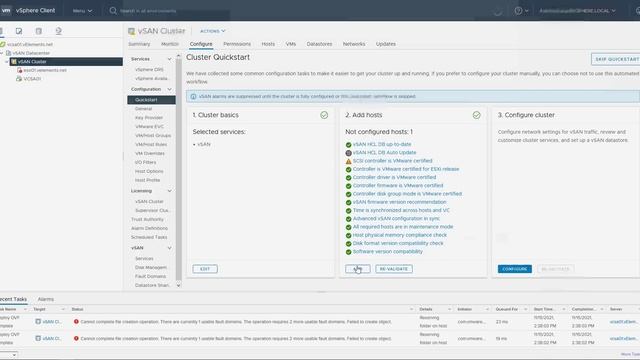The image size is (640, 360).
Task: Collapse the Configuration section
Action: (x=169, y=89)
